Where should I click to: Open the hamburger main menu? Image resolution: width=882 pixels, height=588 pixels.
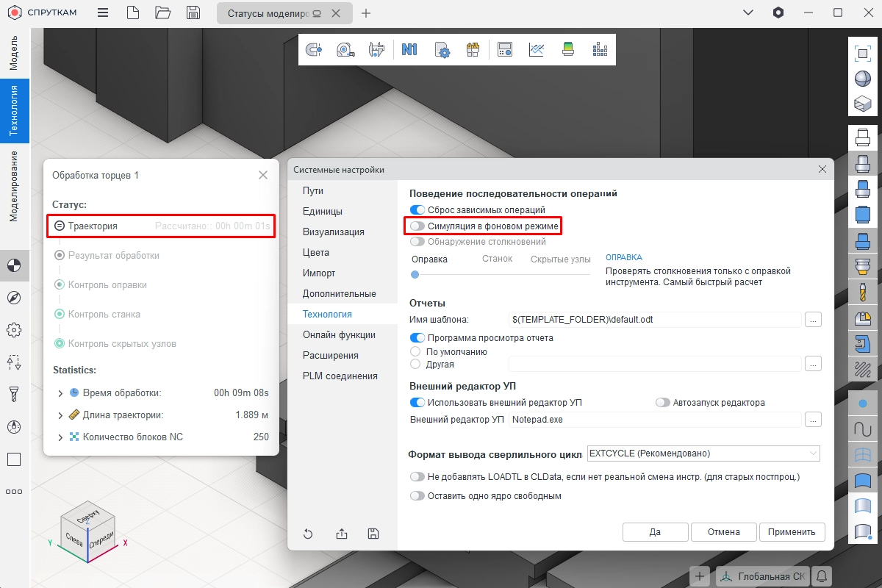103,13
